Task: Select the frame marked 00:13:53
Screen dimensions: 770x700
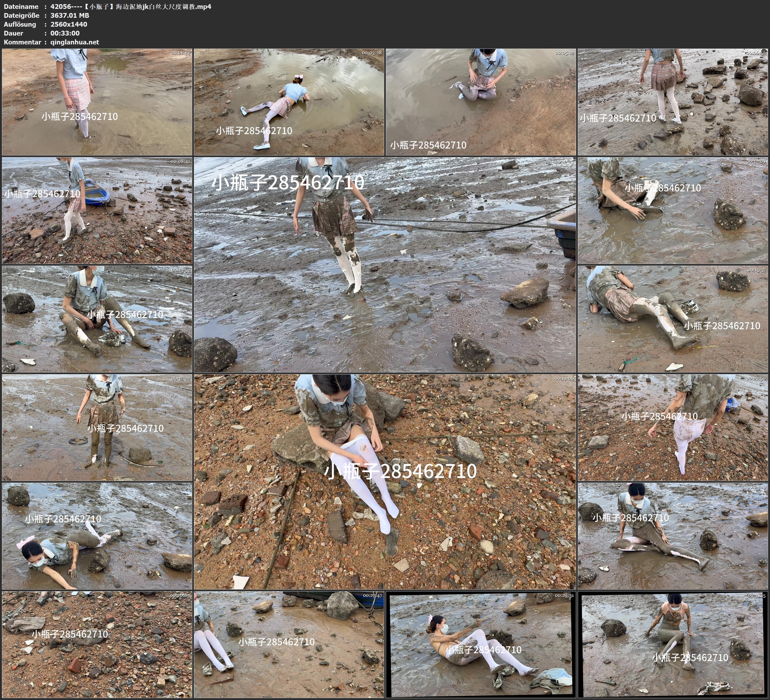Action: coord(97,319)
